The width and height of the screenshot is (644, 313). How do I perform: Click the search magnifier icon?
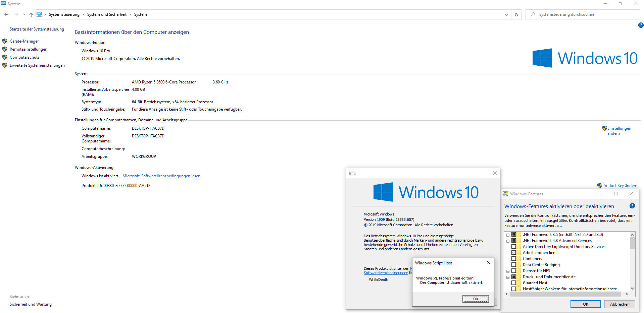533,14
